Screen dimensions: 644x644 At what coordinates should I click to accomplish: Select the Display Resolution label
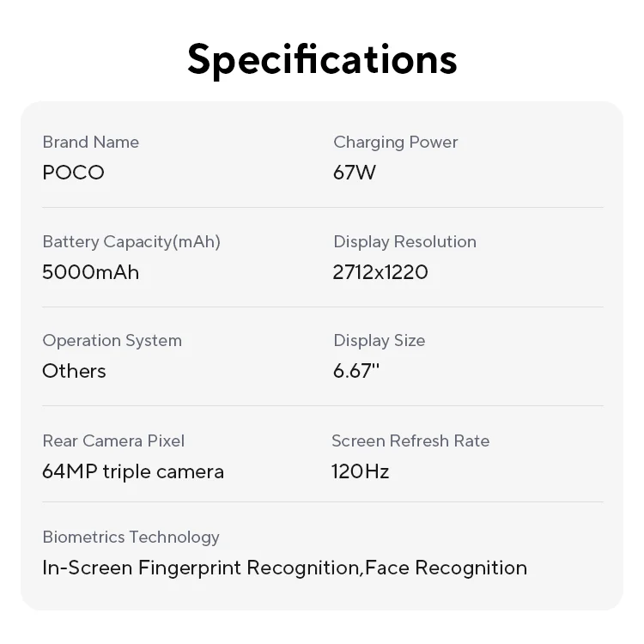tap(404, 241)
